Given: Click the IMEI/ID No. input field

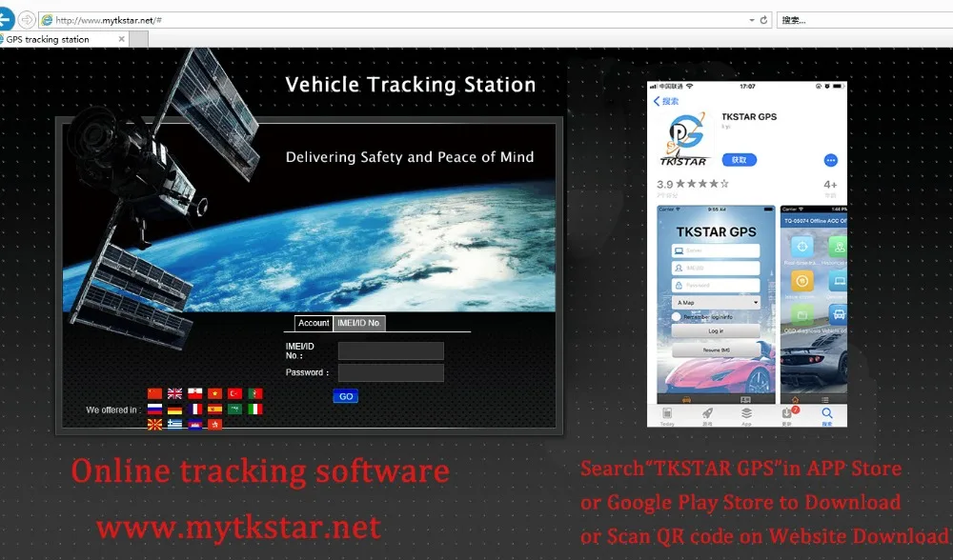Looking at the screenshot, I should click(x=391, y=350).
